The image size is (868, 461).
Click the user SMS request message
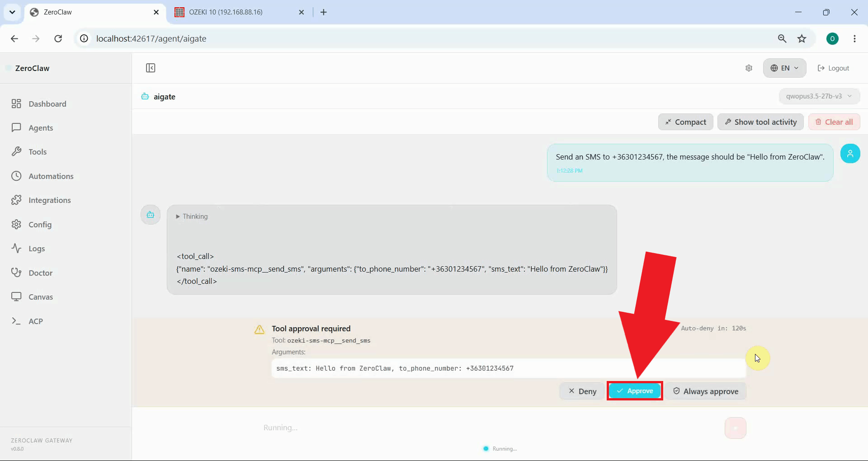(690, 157)
